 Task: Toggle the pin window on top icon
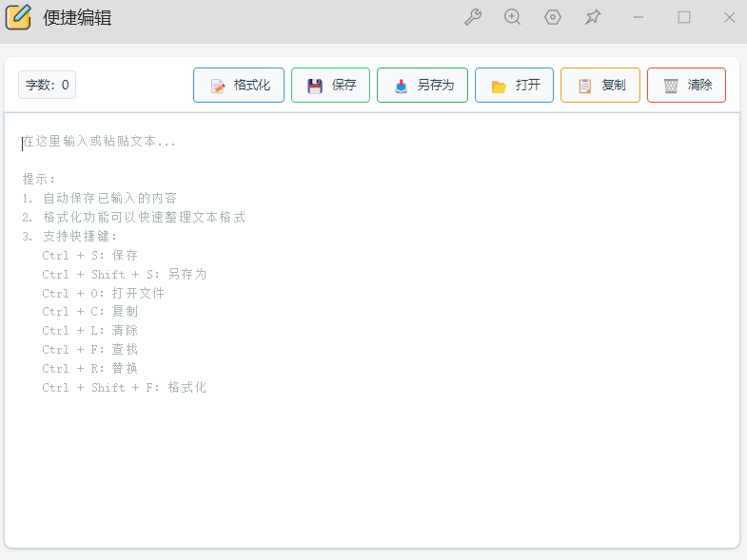593,17
